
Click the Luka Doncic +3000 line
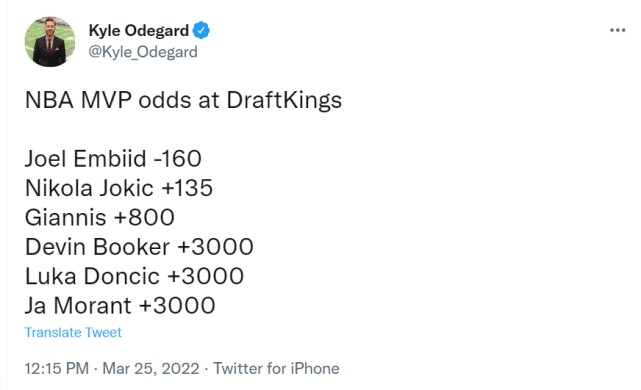134,276
